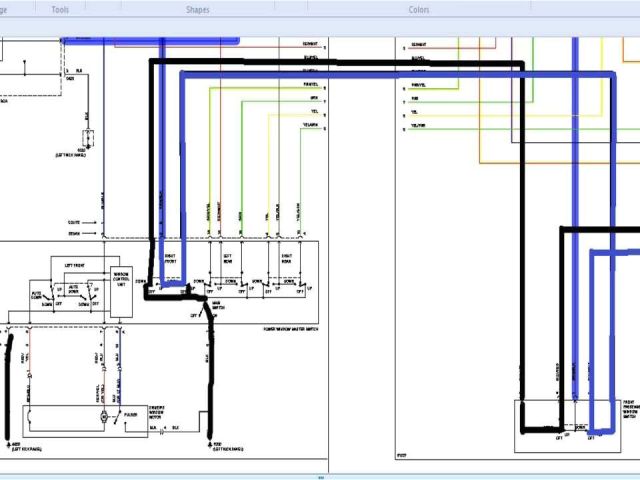Click the Right Front switch label
This screenshot has height=480, width=640.
[171, 257]
